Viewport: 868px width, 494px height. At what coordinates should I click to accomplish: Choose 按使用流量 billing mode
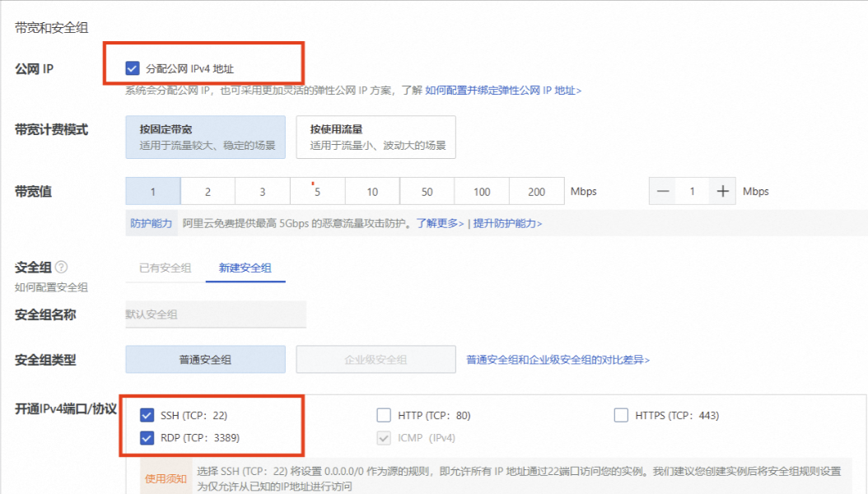coord(376,137)
